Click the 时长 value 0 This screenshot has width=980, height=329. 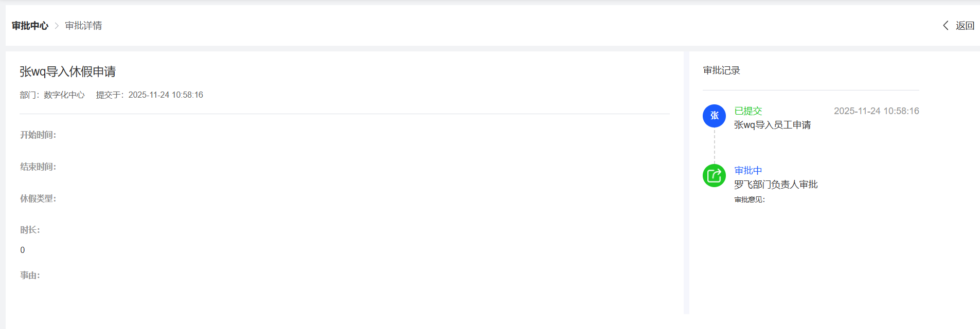(23, 250)
